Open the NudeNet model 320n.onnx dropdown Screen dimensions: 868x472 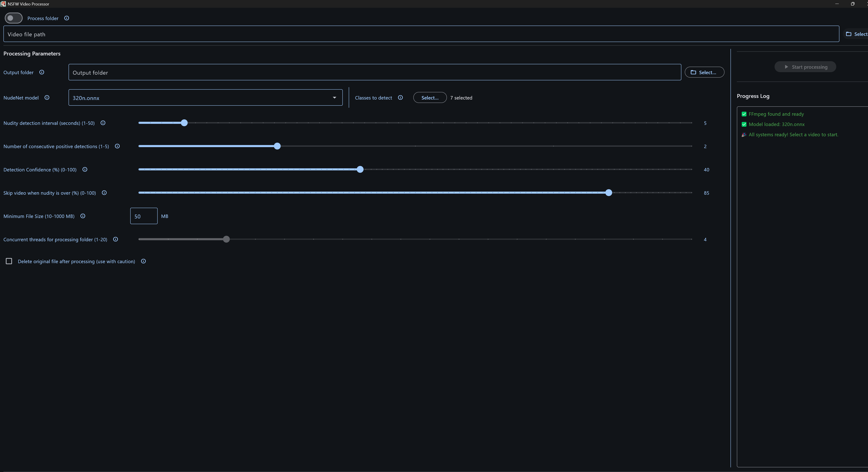(x=205, y=98)
